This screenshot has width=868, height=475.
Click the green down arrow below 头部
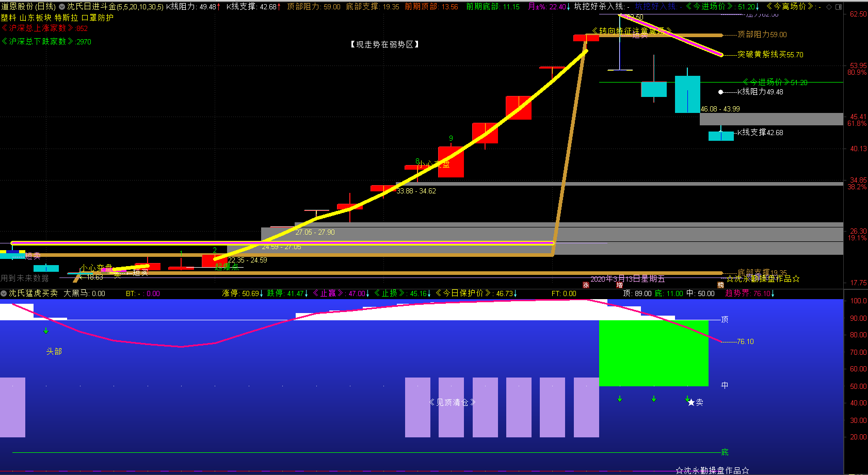pyautogui.click(x=46, y=331)
